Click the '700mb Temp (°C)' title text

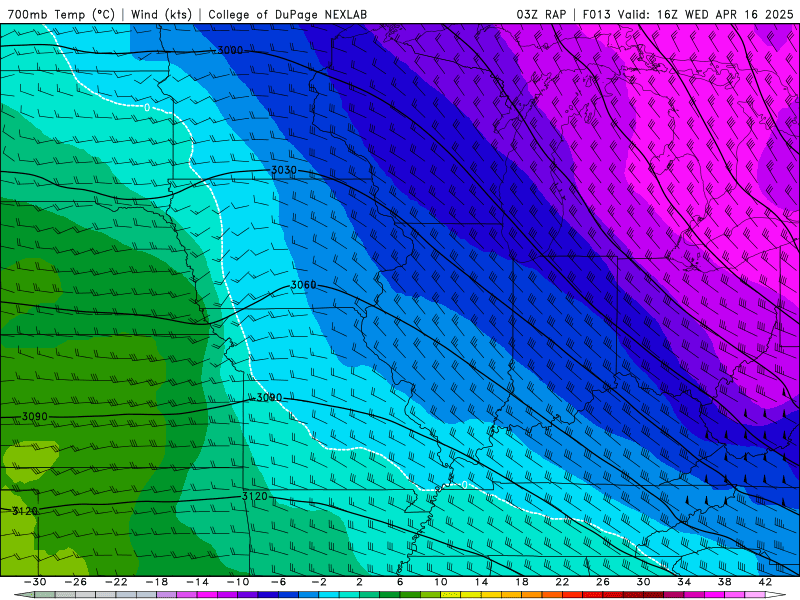click(x=61, y=14)
